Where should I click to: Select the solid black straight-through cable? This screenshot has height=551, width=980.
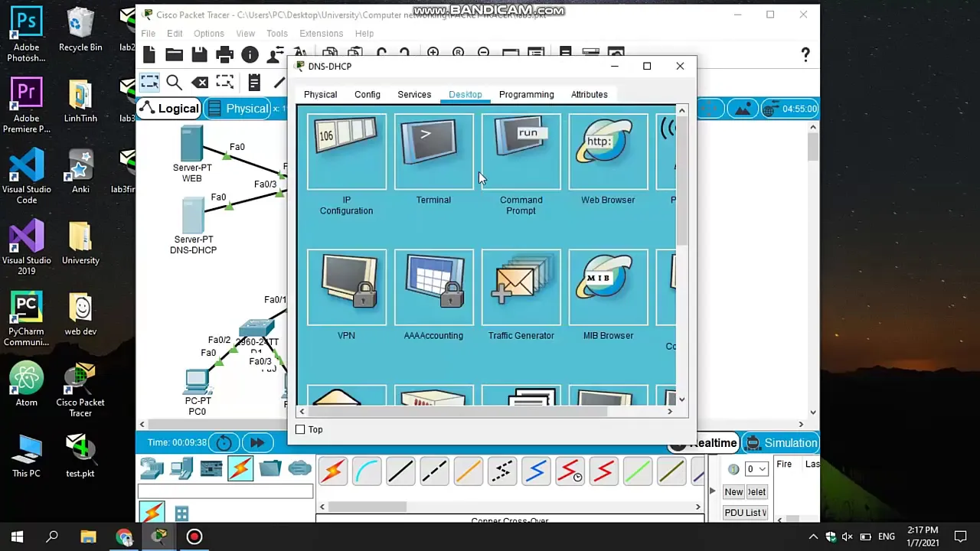point(400,470)
